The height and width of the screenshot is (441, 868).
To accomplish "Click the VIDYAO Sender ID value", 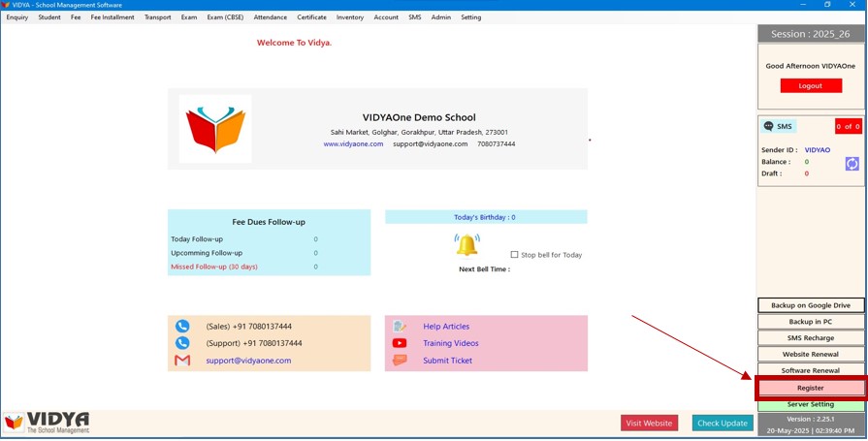I will [x=817, y=150].
